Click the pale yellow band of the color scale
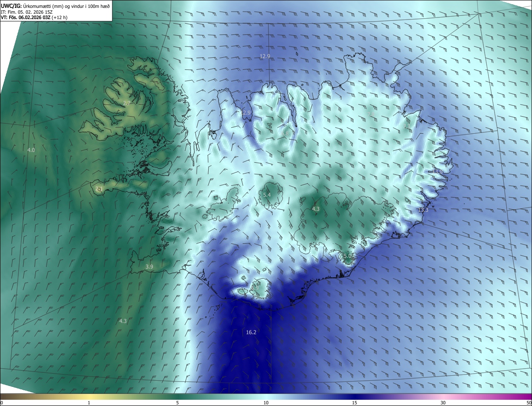The height and width of the screenshot is (406, 532). click(x=89, y=397)
